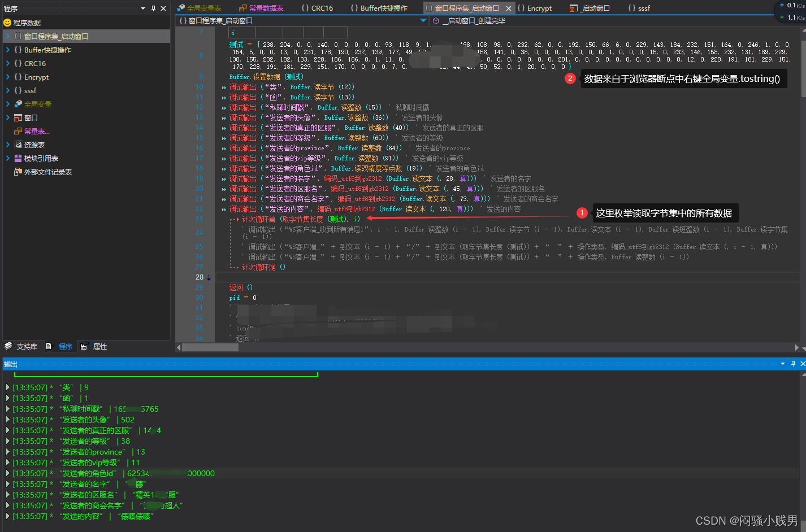
Task: Click editor horizontal scrollbar thumb
Action: click(x=210, y=347)
